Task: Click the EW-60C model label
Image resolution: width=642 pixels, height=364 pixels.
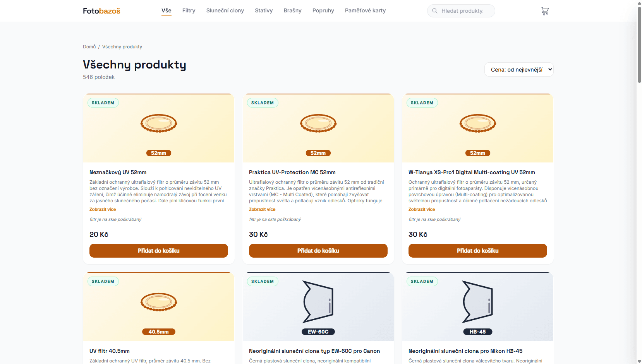Action: tap(318, 332)
